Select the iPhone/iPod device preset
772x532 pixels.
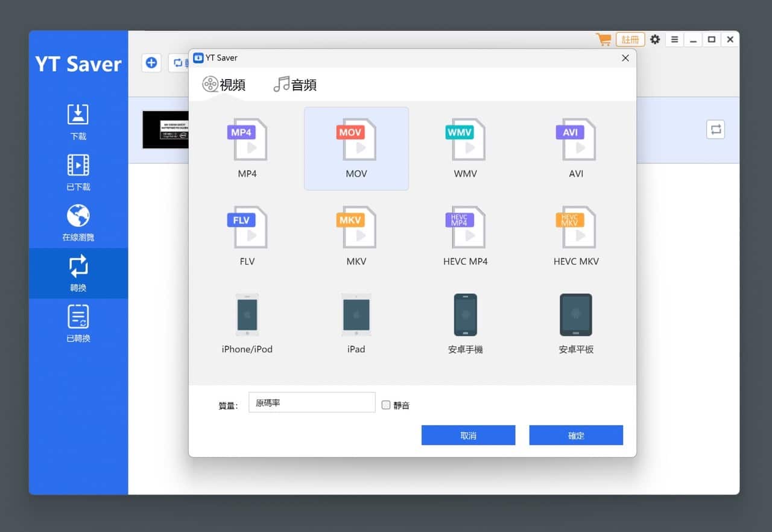(x=247, y=315)
